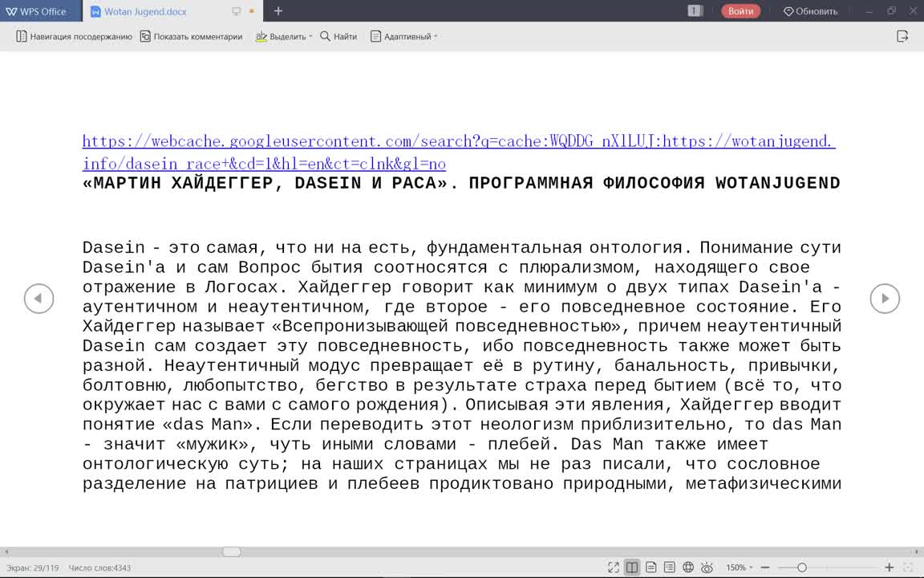The width and height of the screenshot is (924, 578).
Task: Exit reading mode via top-right icon
Action: point(902,37)
